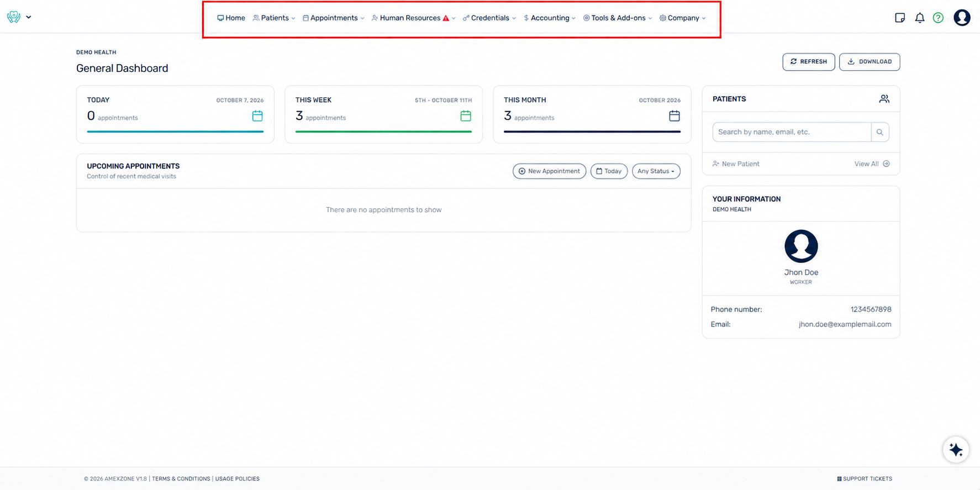Expand the Credentials dropdown menu
The image size is (980, 490).
click(489, 18)
